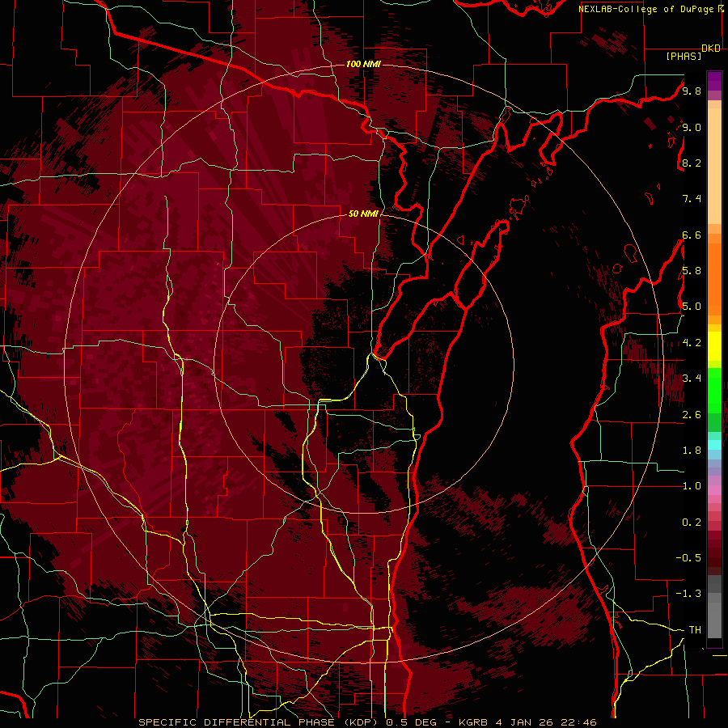The height and width of the screenshot is (728, 728).
Task: Click the 50 NMI range ring label
Action: pyautogui.click(x=363, y=214)
